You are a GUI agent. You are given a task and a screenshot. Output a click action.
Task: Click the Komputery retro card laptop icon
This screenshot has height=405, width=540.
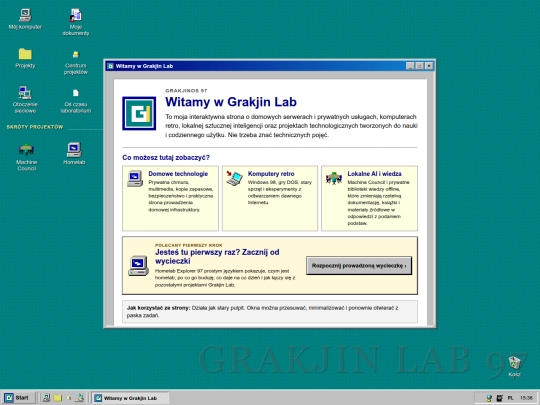(235, 178)
